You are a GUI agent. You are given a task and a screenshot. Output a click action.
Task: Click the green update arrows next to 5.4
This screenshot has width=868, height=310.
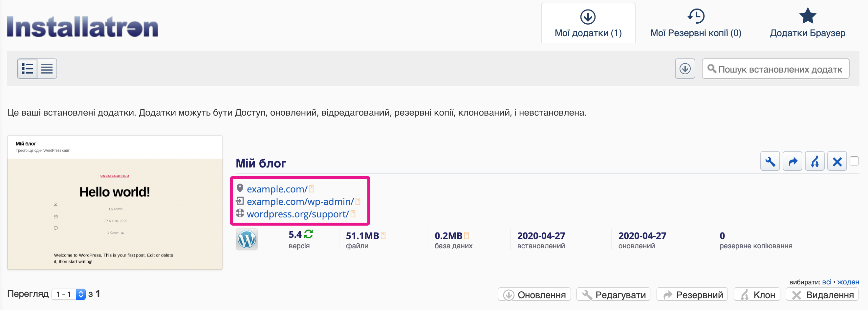(x=308, y=234)
